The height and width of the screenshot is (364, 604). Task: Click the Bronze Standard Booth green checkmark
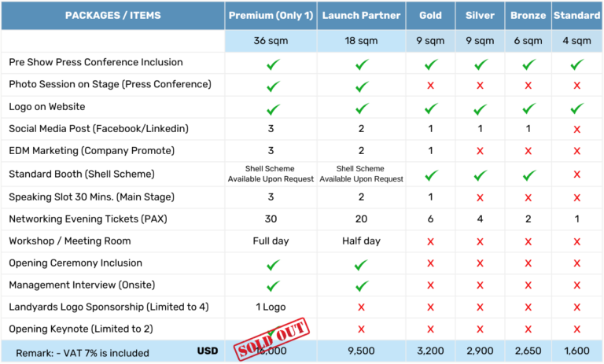click(x=528, y=175)
